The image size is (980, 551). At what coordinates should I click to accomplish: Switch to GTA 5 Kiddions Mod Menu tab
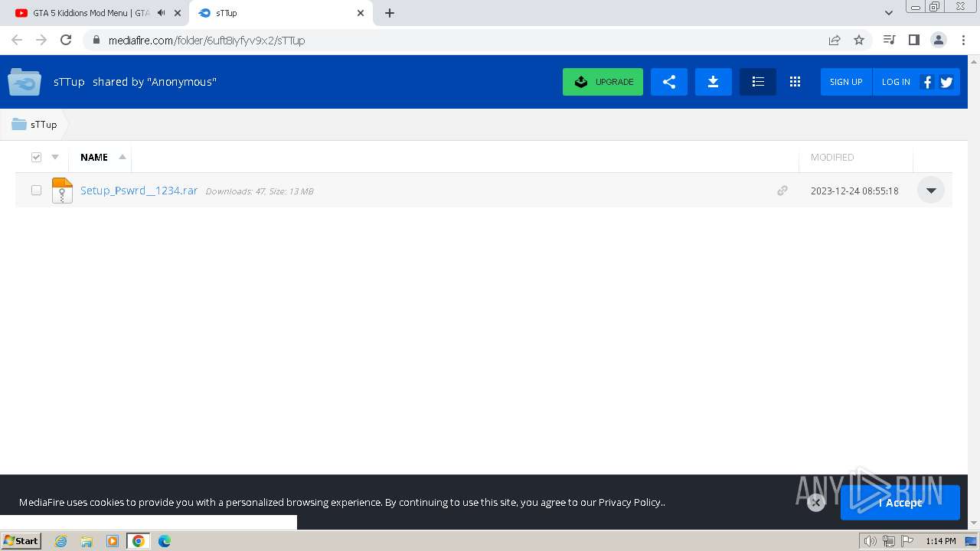92,13
